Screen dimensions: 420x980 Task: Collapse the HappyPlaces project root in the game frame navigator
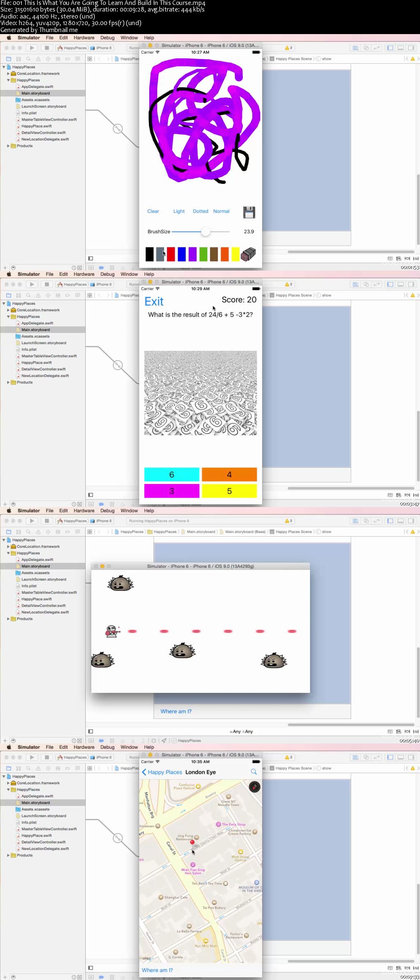pos(4,540)
